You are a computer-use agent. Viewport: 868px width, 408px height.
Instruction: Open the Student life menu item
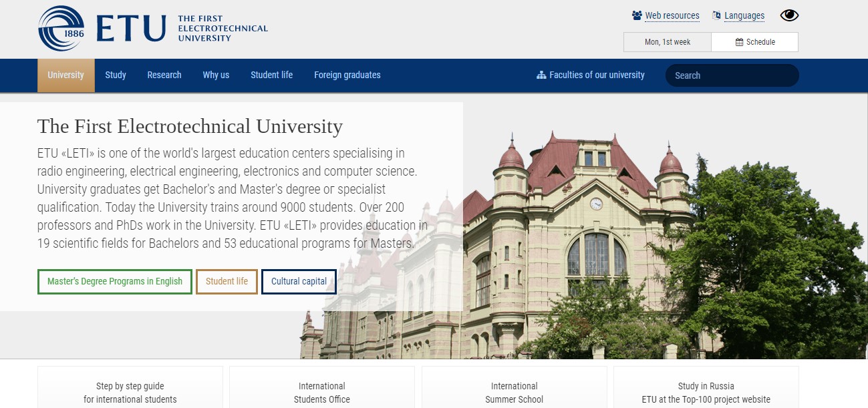(x=272, y=75)
